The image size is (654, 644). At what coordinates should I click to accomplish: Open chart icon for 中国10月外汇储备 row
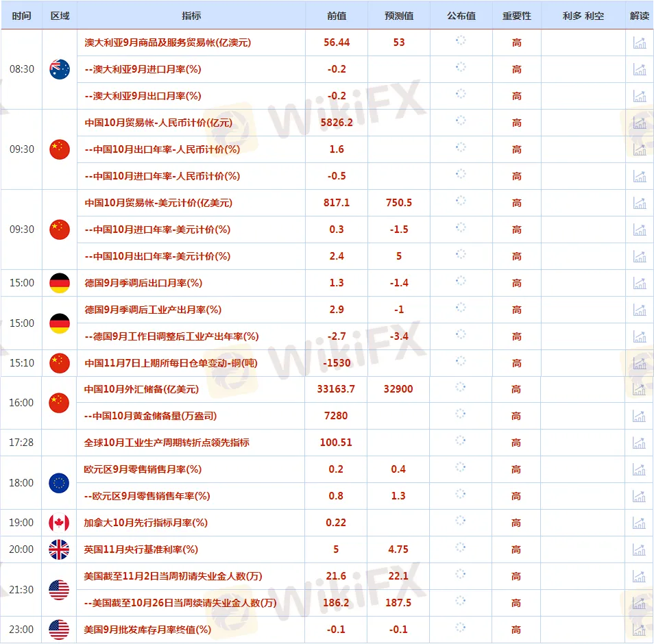coord(639,389)
